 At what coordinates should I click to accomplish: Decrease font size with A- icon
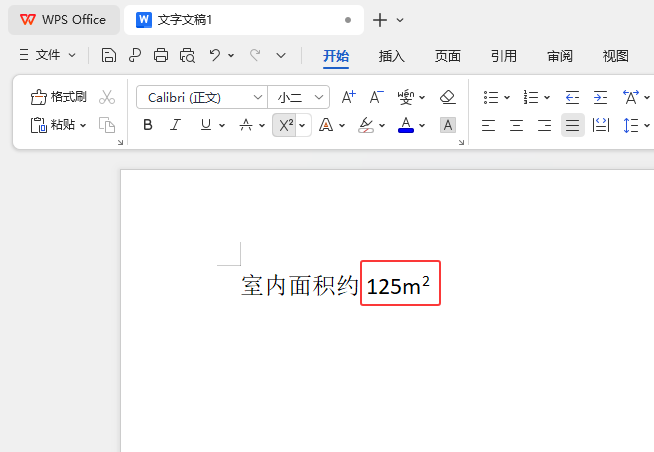point(377,97)
